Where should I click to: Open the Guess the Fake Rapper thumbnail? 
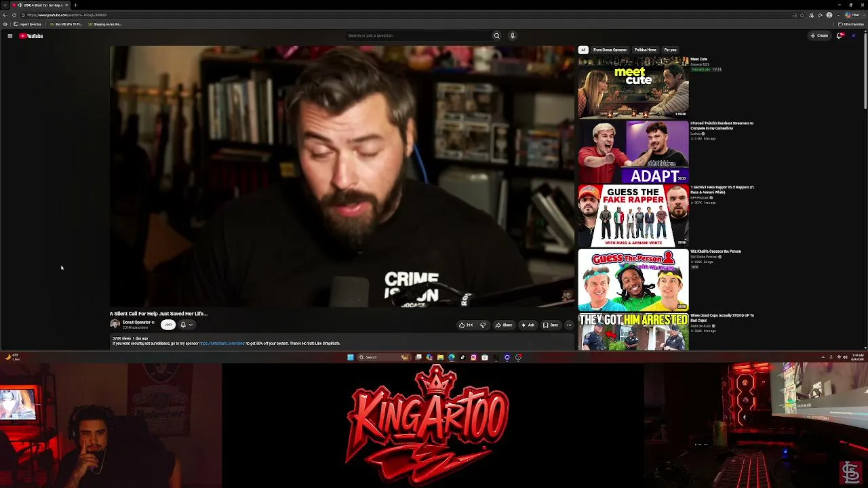point(633,216)
